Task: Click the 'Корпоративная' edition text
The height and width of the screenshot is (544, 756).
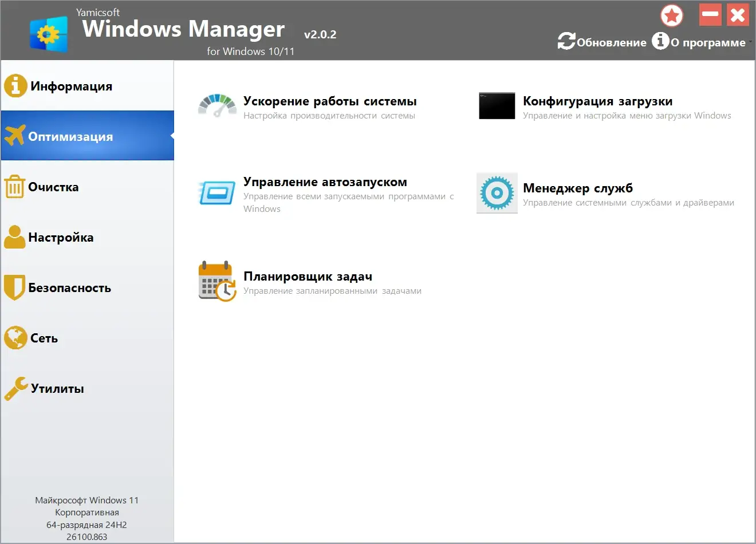Action: [x=87, y=513]
